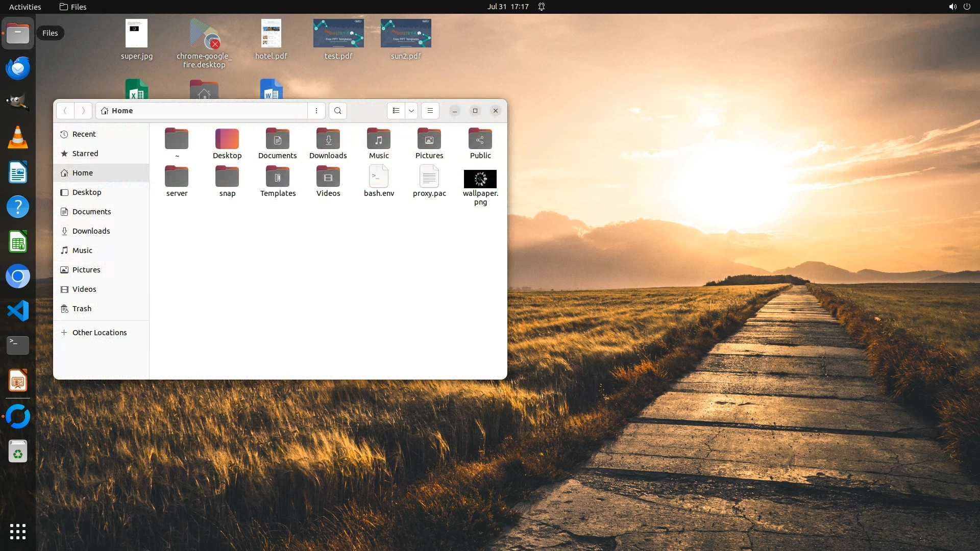Open the Files app menu in top bar
The height and width of the screenshot is (551, 980).
(73, 7)
